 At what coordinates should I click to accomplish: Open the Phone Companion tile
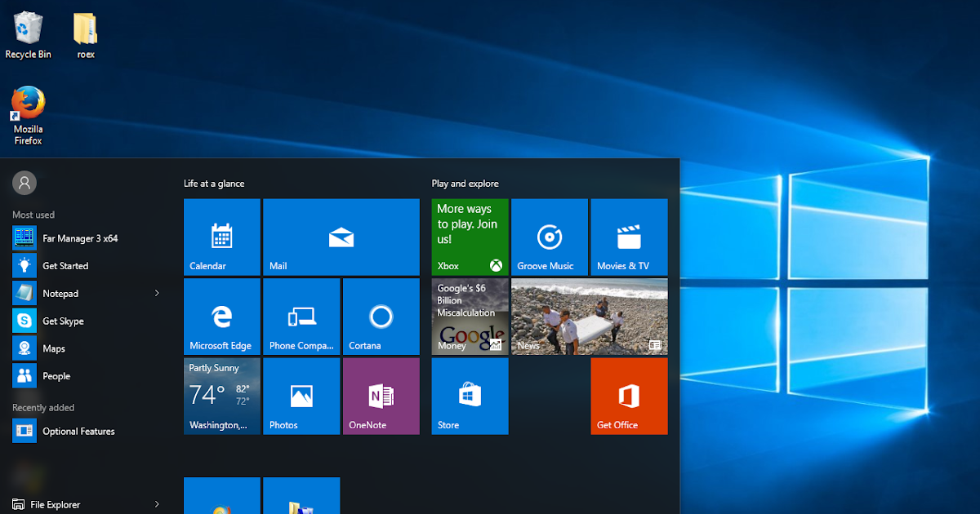click(301, 317)
